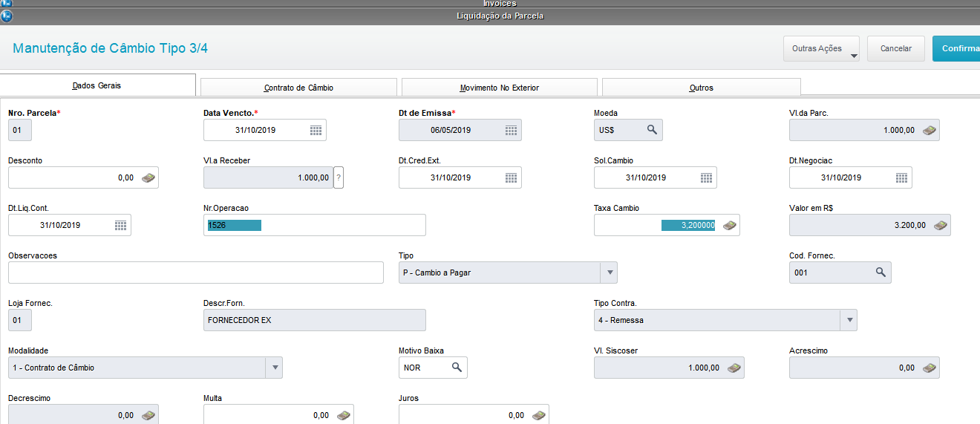Open calculator icon for Vl.da Parc.
The image size is (980, 424).
point(930,130)
